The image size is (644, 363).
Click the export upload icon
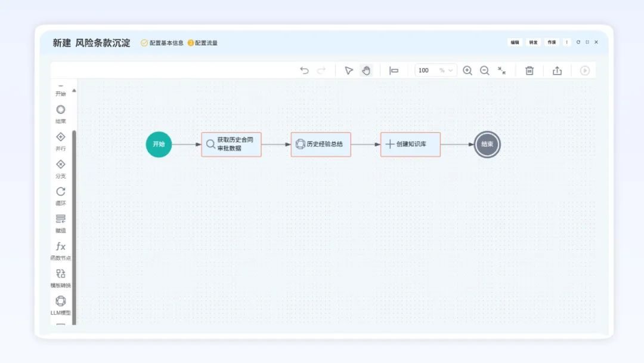tap(557, 70)
